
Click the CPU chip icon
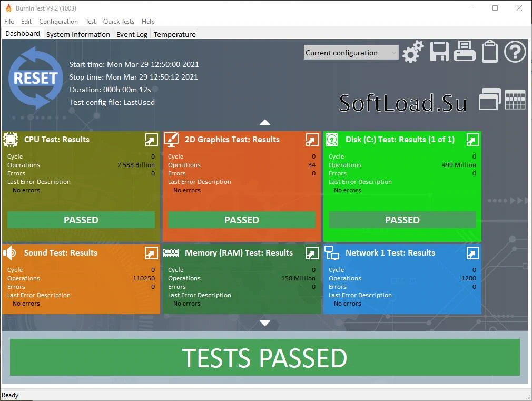[x=11, y=140]
